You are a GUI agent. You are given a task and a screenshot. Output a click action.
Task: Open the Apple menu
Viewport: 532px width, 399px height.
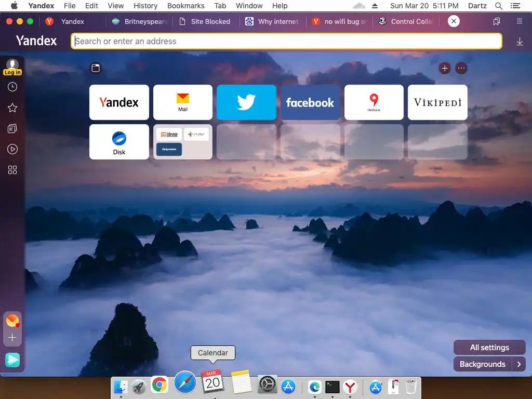(14, 6)
